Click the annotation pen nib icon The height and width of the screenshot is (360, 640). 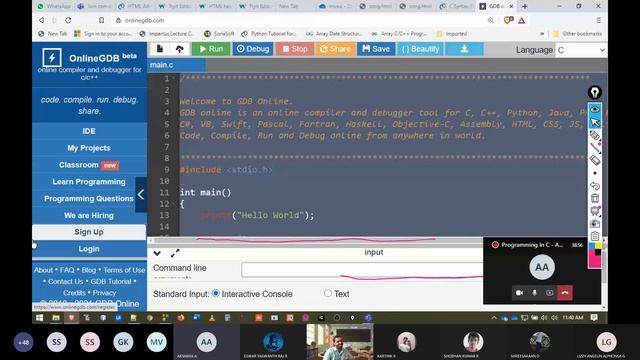(x=595, y=93)
